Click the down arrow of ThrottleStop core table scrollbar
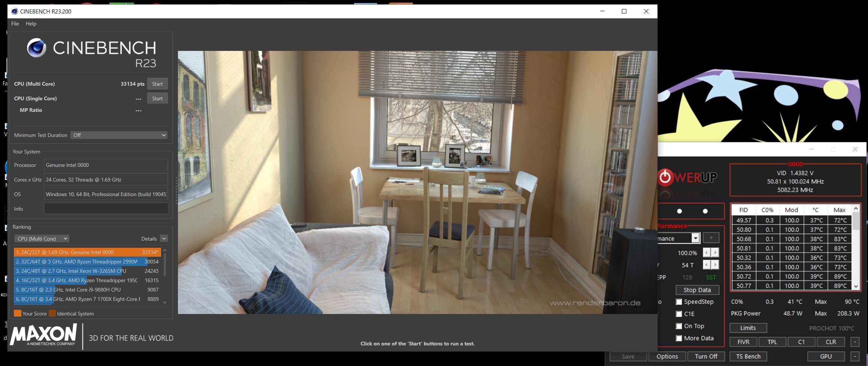The width and height of the screenshot is (868, 366). pyautogui.click(x=856, y=286)
